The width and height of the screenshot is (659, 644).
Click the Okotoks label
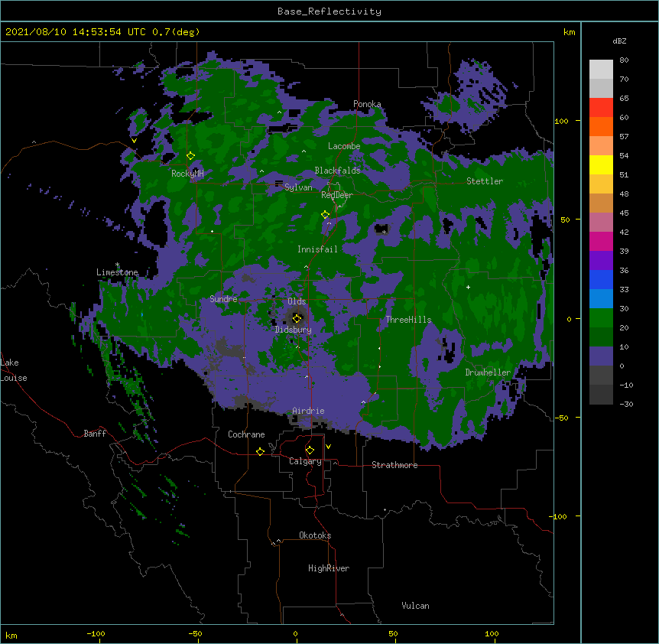pos(315,535)
